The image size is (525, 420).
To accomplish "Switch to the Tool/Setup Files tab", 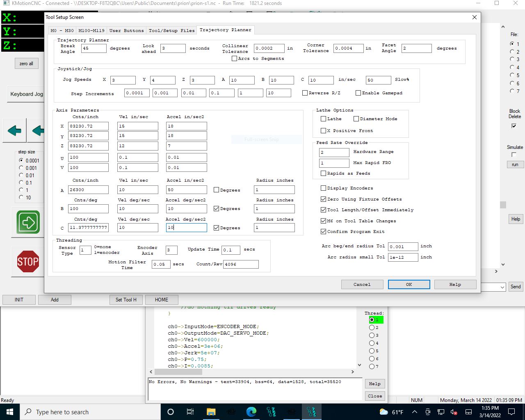I will coord(171,30).
